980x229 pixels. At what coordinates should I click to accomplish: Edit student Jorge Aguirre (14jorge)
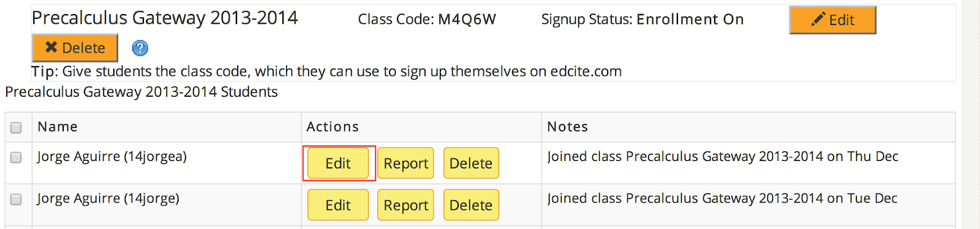tap(338, 205)
